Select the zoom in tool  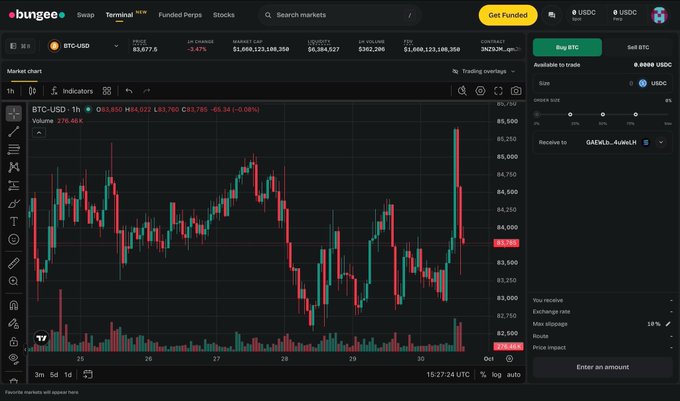pos(14,281)
